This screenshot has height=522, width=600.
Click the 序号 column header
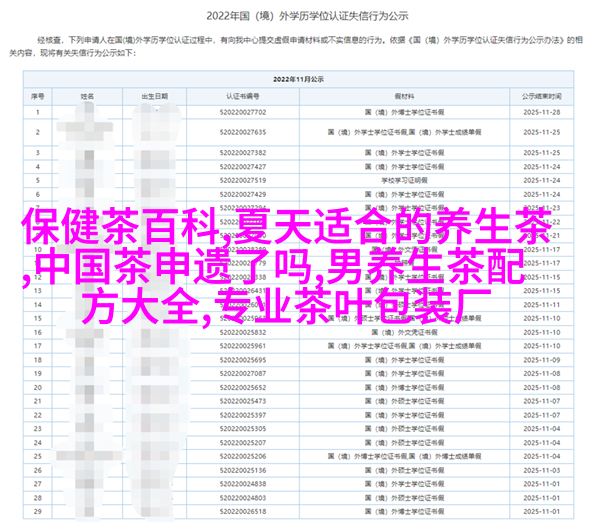37,97
